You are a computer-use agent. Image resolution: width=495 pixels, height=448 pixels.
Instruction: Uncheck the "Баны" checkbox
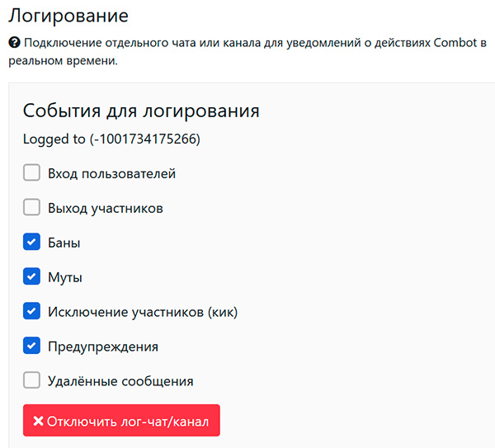pyautogui.click(x=31, y=243)
